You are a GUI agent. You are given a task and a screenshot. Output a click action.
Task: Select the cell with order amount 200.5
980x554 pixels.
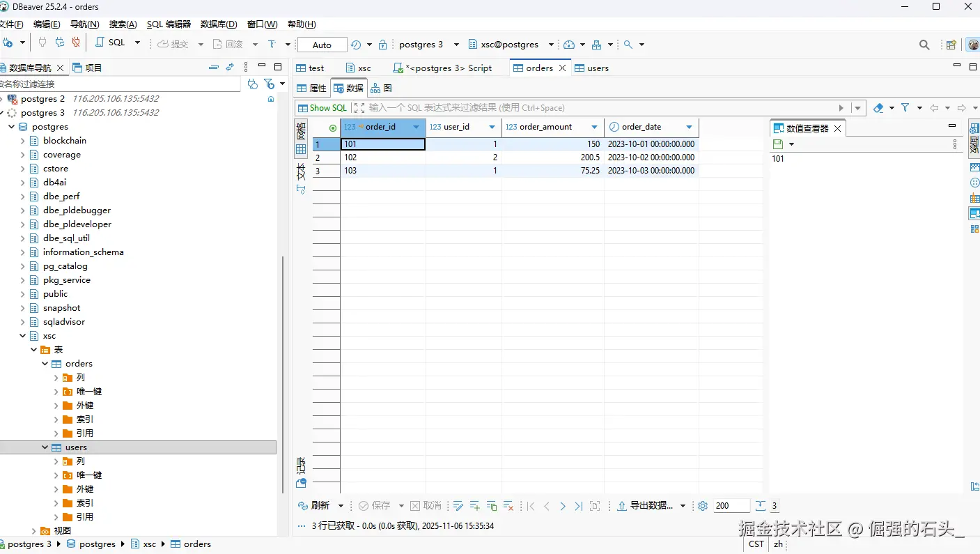point(552,157)
